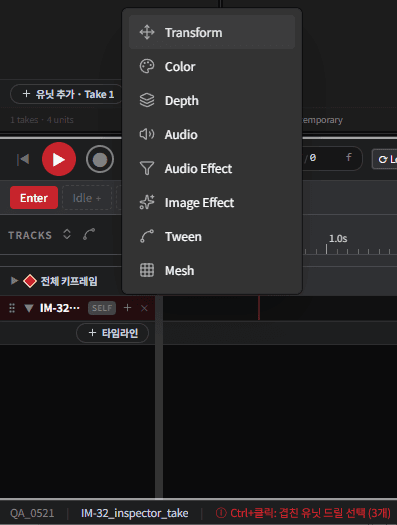The image size is (397, 525).
Task: Click the Depth layers icon
Action: tap(147, 100)
